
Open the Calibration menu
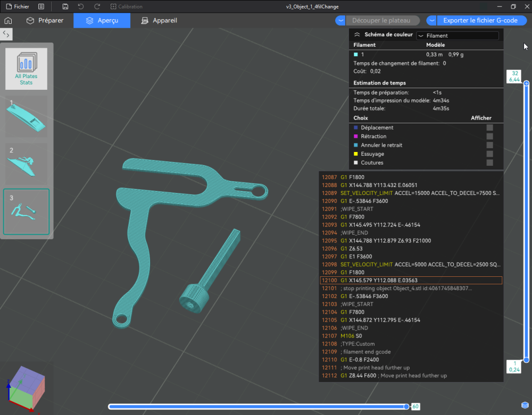(127, 6)
